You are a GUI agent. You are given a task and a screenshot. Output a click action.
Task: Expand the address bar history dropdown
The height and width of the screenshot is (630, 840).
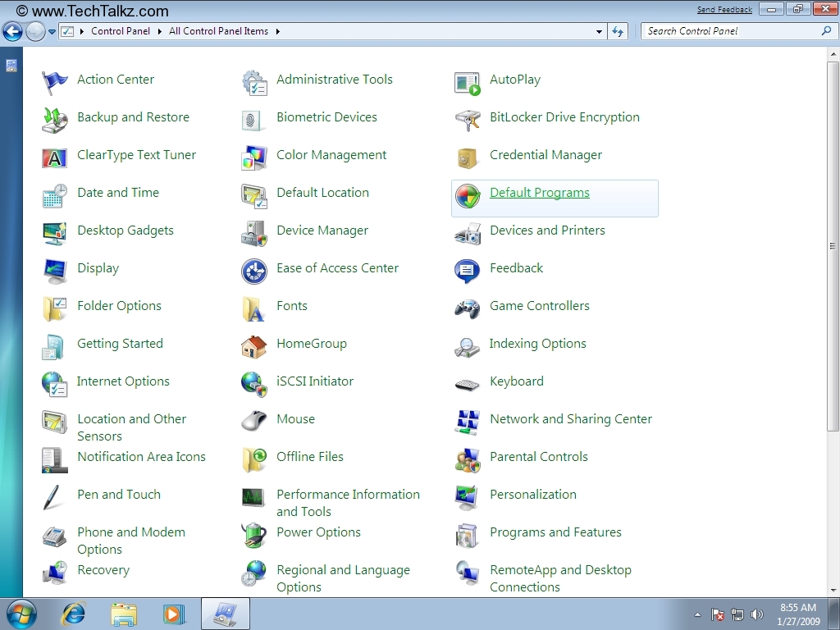[599, 32]
